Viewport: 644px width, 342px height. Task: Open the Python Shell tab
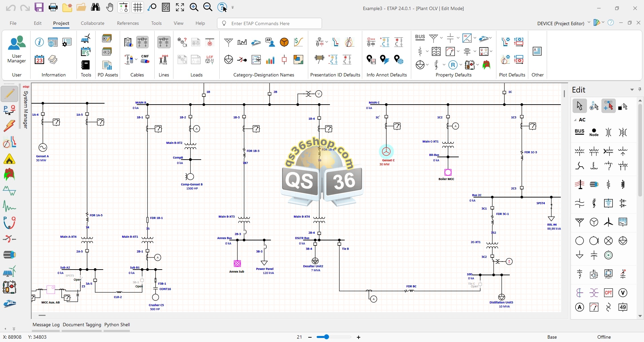coord(117,325)
